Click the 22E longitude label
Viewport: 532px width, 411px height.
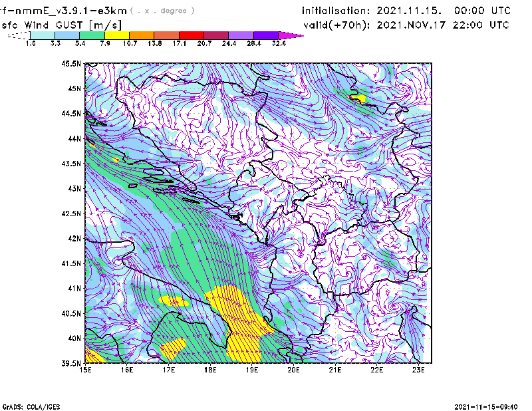coord(377,370)
